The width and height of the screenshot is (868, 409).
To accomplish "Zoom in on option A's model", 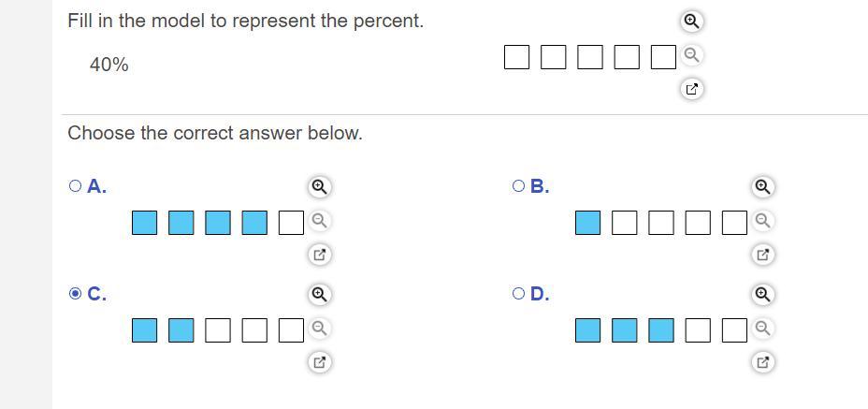I will [x=319, y=186].
